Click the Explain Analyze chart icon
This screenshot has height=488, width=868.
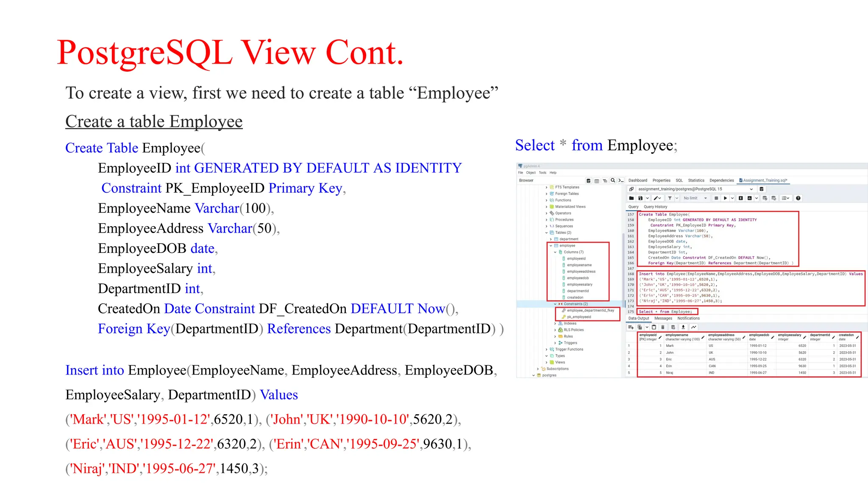coord(749,198)
